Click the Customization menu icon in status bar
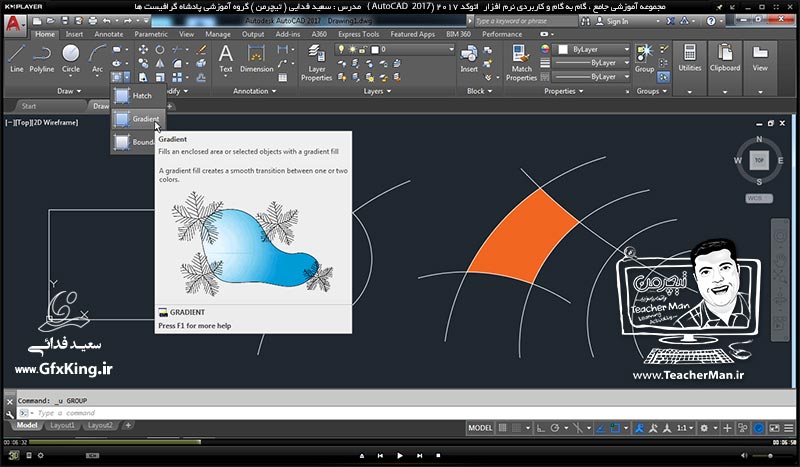Viewport: 800px width, 467px height. click(788, 428)
